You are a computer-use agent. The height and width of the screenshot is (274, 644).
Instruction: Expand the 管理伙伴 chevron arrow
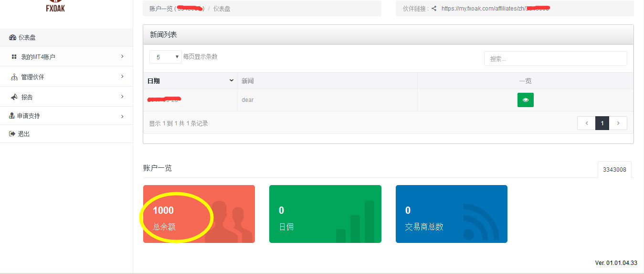coord(122,77)
